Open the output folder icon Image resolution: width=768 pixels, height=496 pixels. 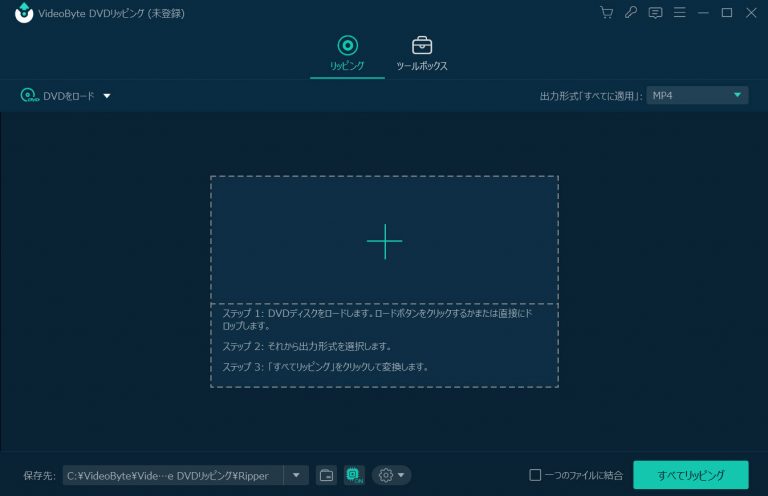coord(326,475)
